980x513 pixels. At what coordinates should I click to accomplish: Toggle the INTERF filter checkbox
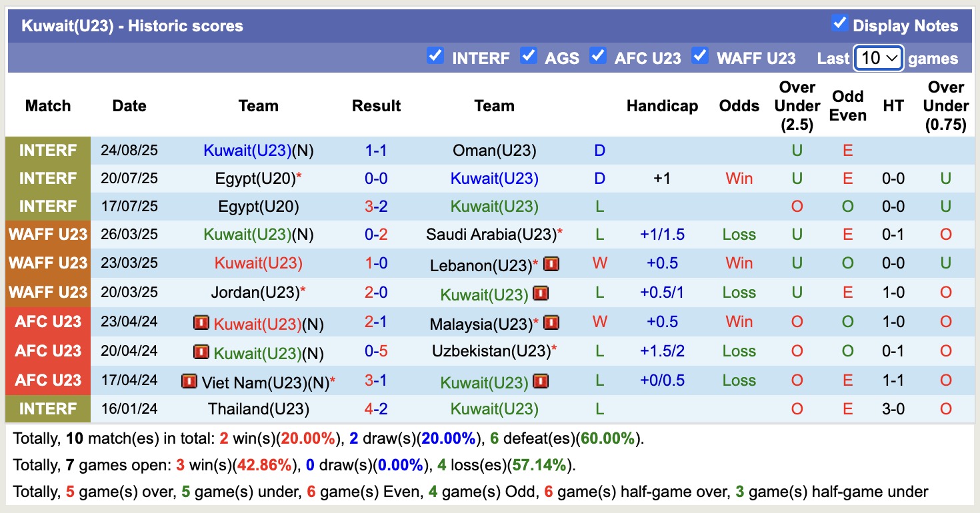click(x=435, y=57)
